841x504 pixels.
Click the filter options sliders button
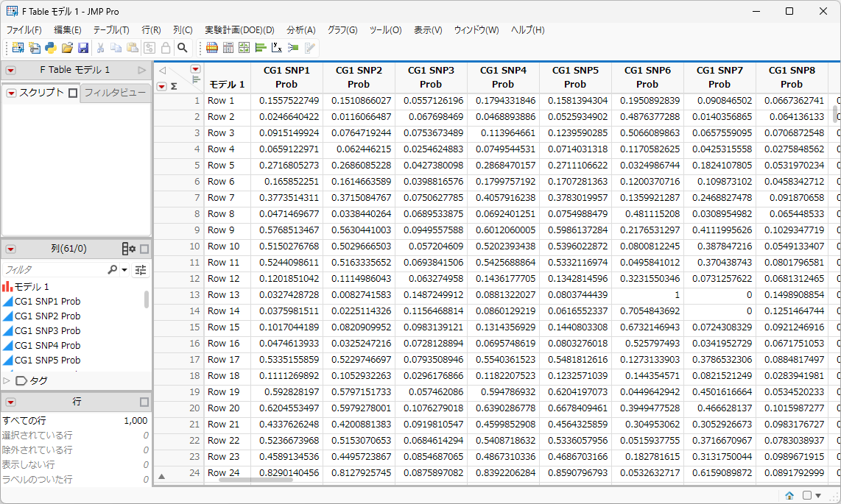coord(141,270)
